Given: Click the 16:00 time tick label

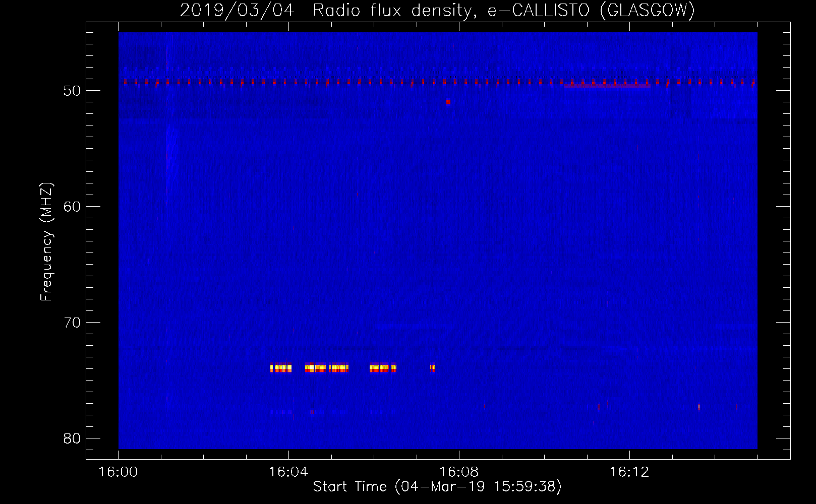Looking at the screenshot, I should [x=118, y=472].
